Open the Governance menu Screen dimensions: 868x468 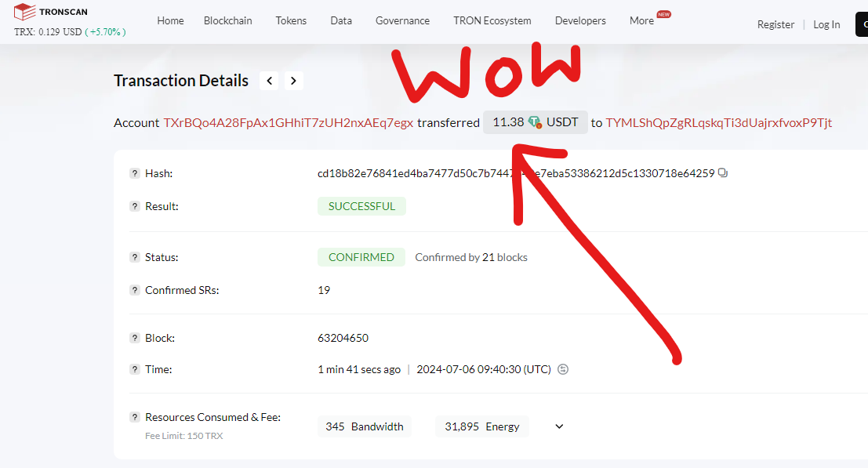(x=402, y=20)
